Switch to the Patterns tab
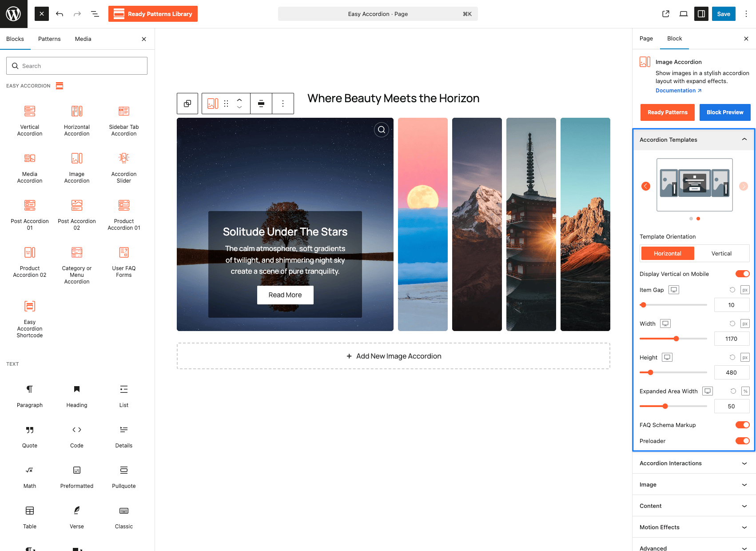Image resolution: width=756 pixels, height=551 pixels. point(49,39)
